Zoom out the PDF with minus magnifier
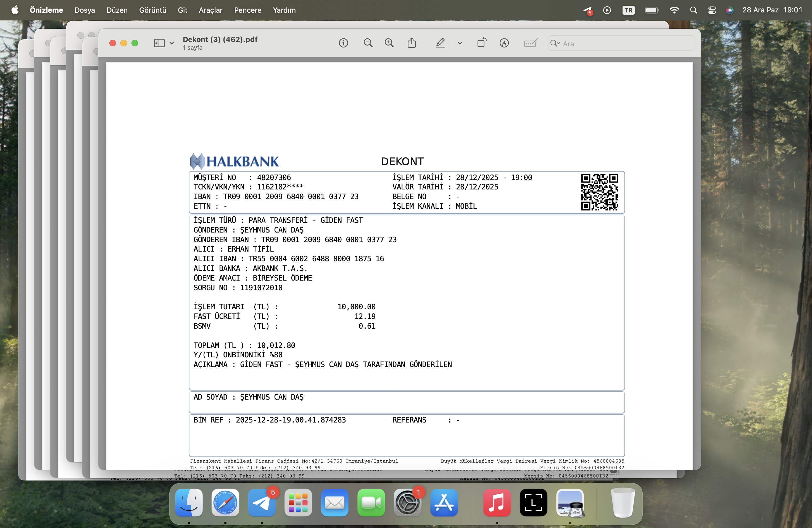 pyautogui.click(x=368, y=43)
